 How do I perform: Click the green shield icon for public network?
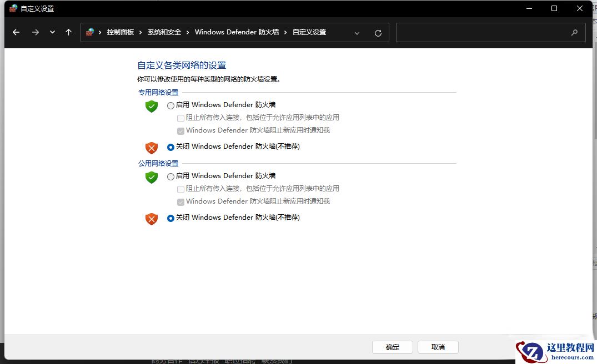point(151,178)
